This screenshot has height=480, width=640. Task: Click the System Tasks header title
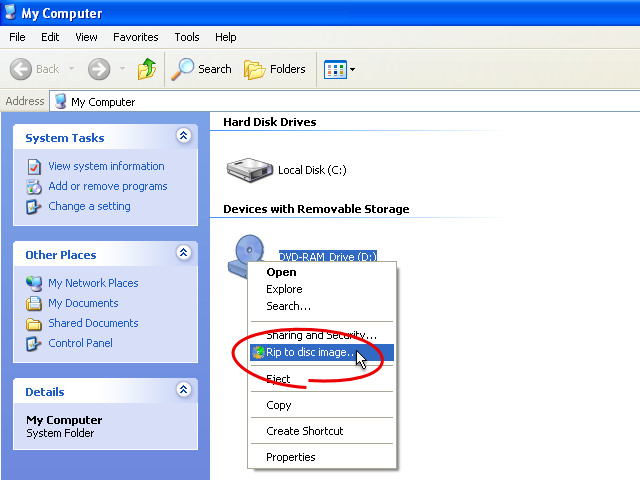65,138
